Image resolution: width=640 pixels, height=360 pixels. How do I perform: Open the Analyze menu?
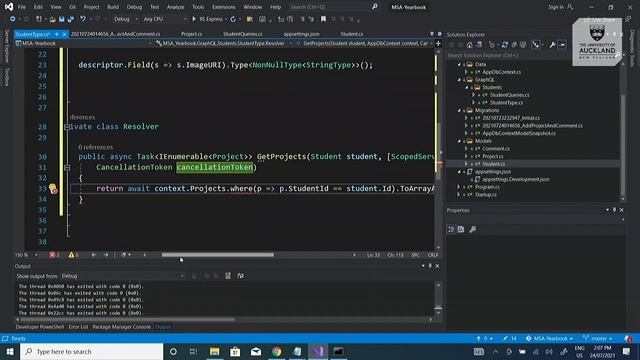tap(176, 7)
